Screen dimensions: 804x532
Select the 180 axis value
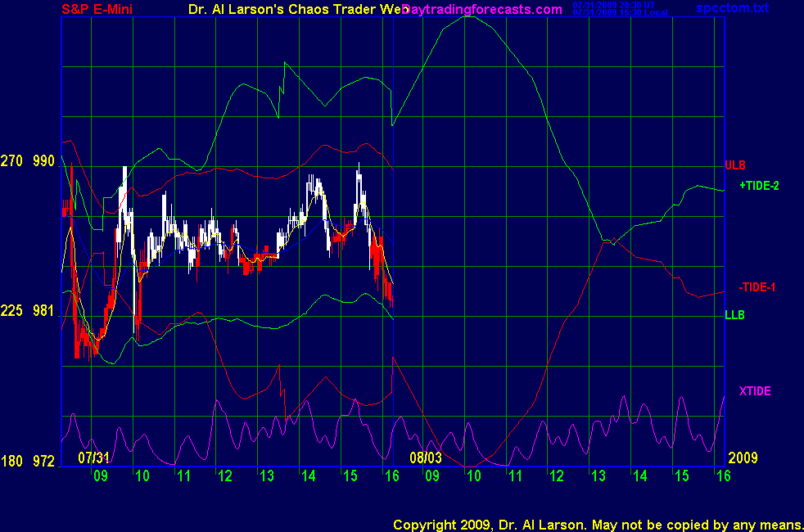coord(11,462)
